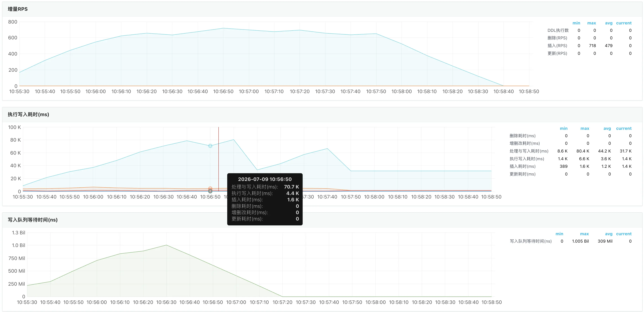Sort latency legend by current column
644x312 pixels.
623,128
